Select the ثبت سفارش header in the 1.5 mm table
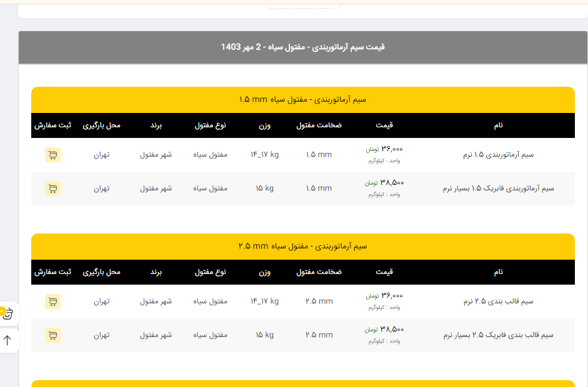The height and width of the screenshot is (387, 588). (52, 125)
